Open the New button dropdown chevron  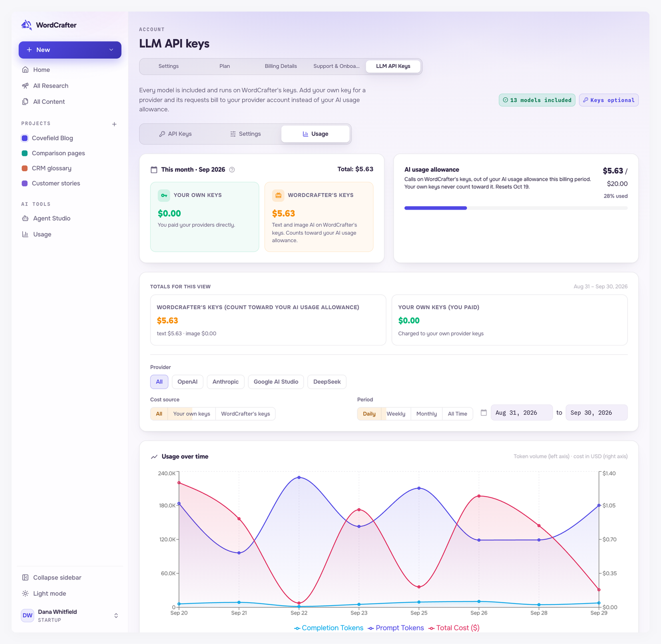111,50
